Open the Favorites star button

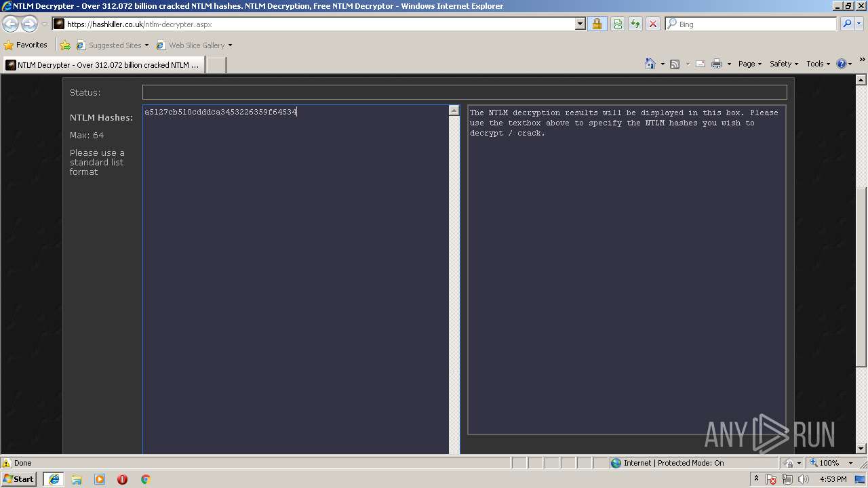coord(26,45)
